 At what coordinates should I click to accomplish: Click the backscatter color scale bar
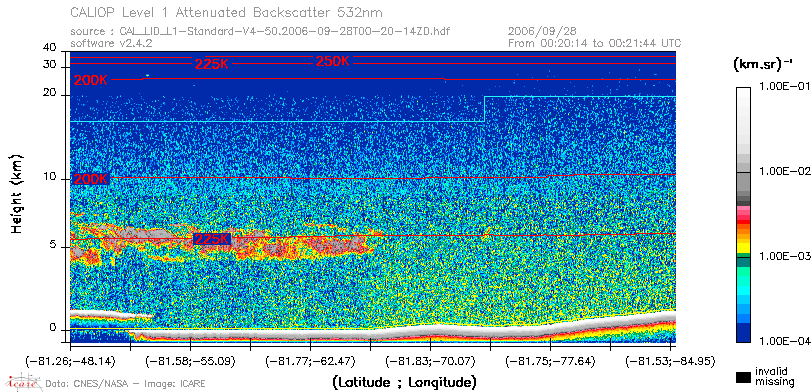pos(744,214)
